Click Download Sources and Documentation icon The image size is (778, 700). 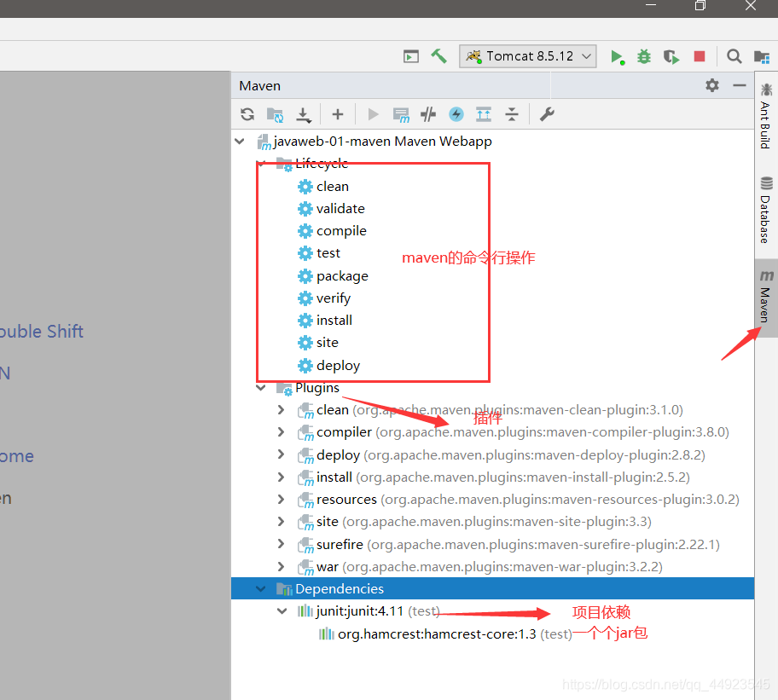pos(303,114)
